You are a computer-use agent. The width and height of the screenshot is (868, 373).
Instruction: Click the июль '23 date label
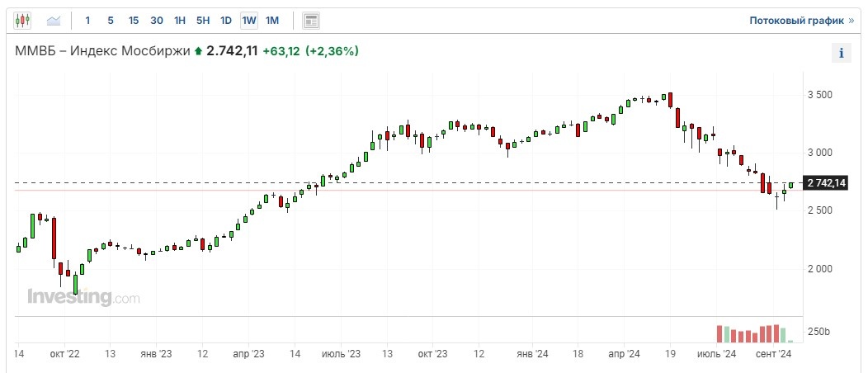click(341, 352)
